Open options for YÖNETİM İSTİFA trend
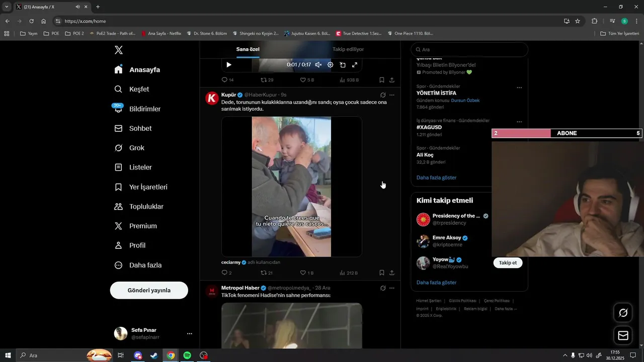The width and height of the screenshot is (644, 362). (519, 87)
